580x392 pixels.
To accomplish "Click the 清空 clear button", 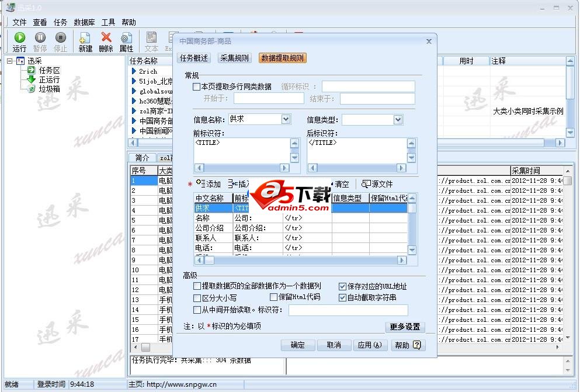I will (342, 184).
